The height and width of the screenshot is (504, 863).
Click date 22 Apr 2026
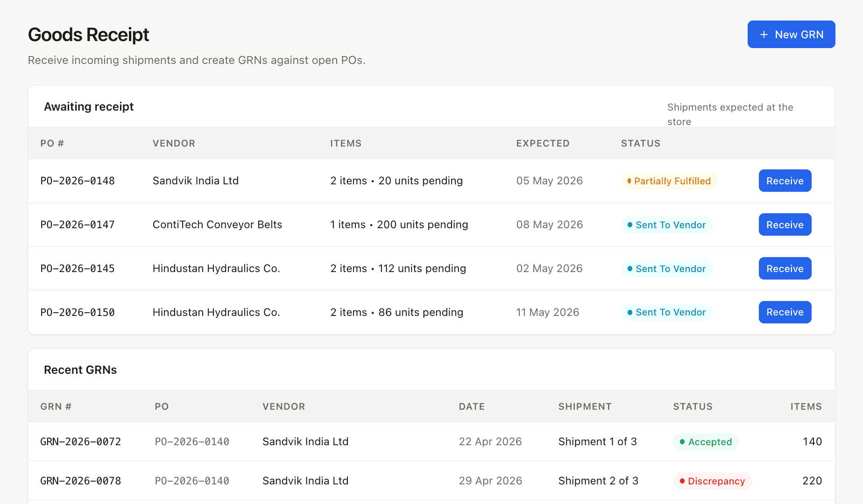coord(490,441)
